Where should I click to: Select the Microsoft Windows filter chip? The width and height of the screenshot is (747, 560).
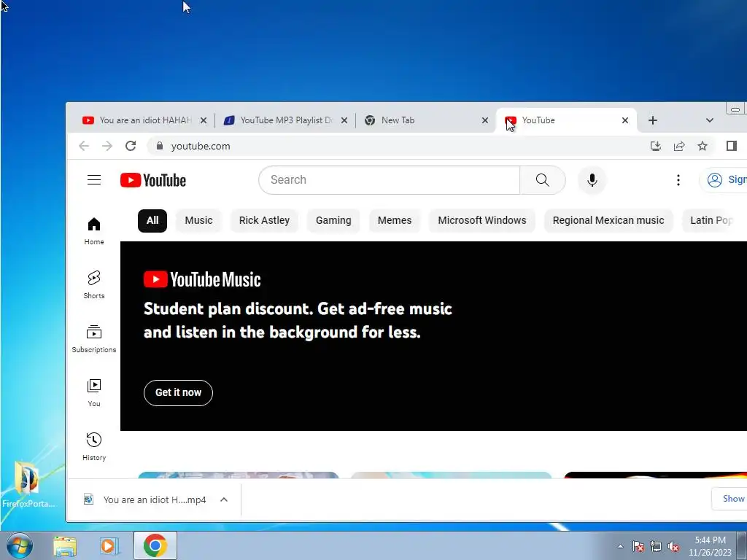(482, 220)
